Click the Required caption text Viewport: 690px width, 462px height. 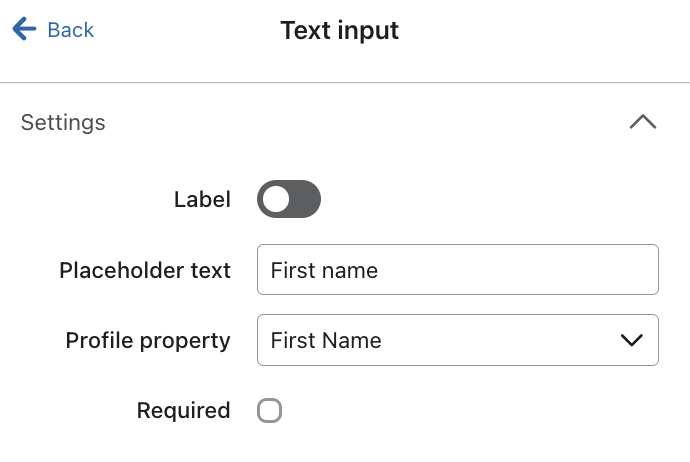pyautogui.click(x=184, y=410)
